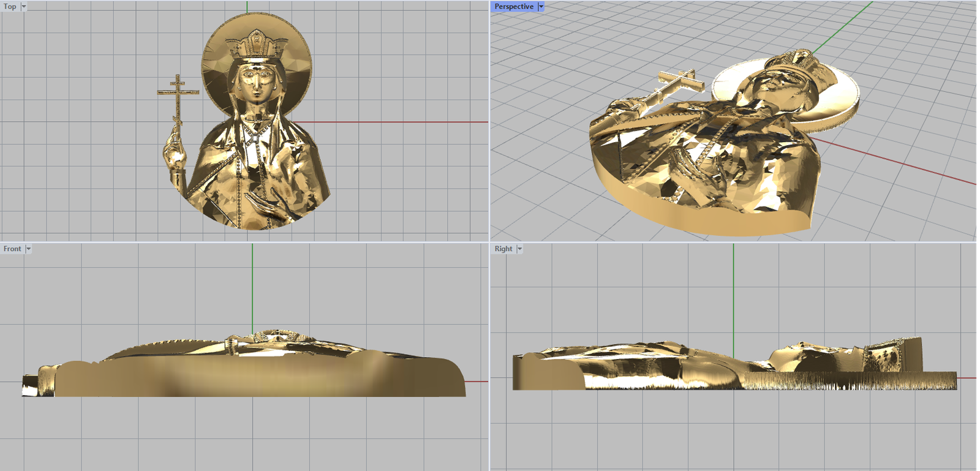Expand the Perspective viewport menu arrow
The image size is (980, 471).
pyautogui.click(x=541, y=7)
